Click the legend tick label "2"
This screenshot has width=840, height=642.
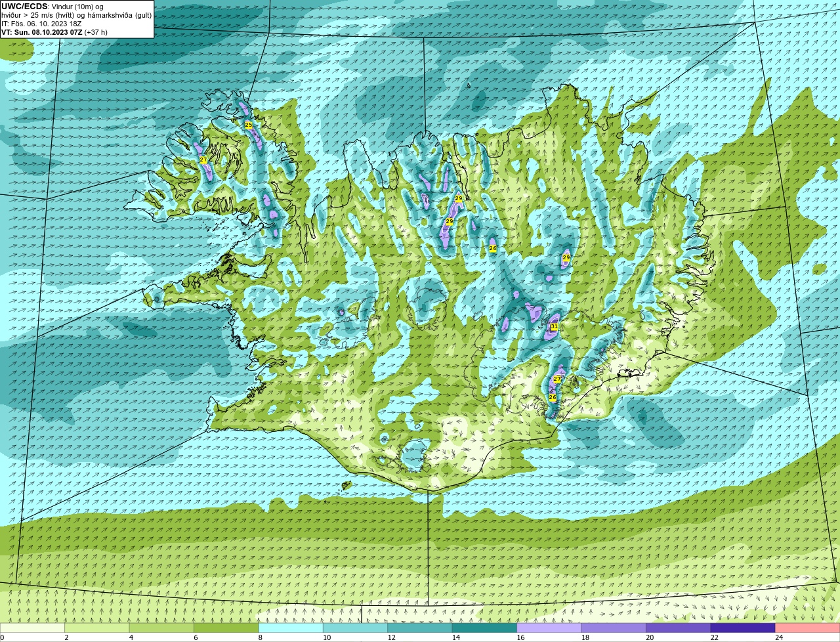(x=66, y=637)
